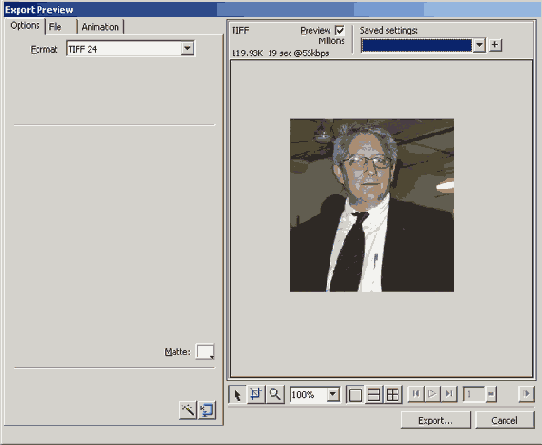Click the portrait preview image
This screenshot has height=445, width=542.
tap(372, 205)
